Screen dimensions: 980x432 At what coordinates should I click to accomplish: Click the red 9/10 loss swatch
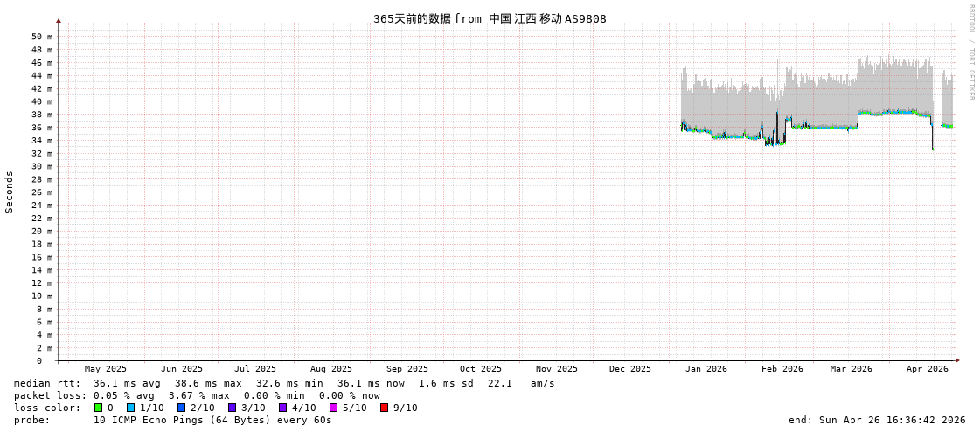pyautogui.click(x=385, y=408)
